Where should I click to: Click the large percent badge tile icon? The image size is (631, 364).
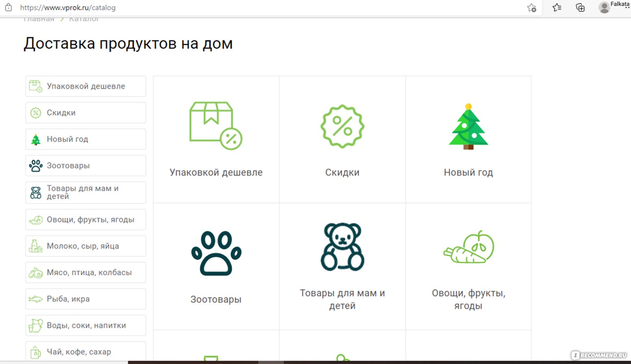[x=342, y=126]
